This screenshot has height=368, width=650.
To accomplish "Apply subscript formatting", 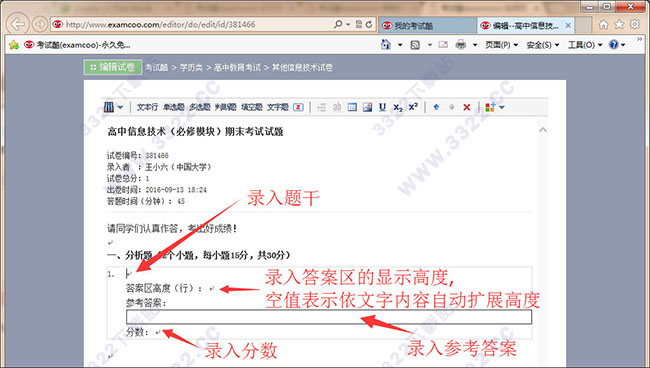I will 398,108.
